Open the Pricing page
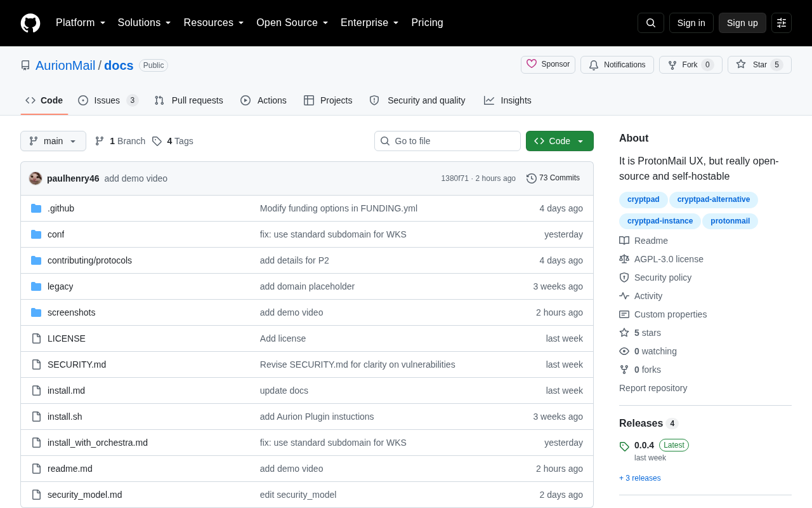 [x=427, y=23]
